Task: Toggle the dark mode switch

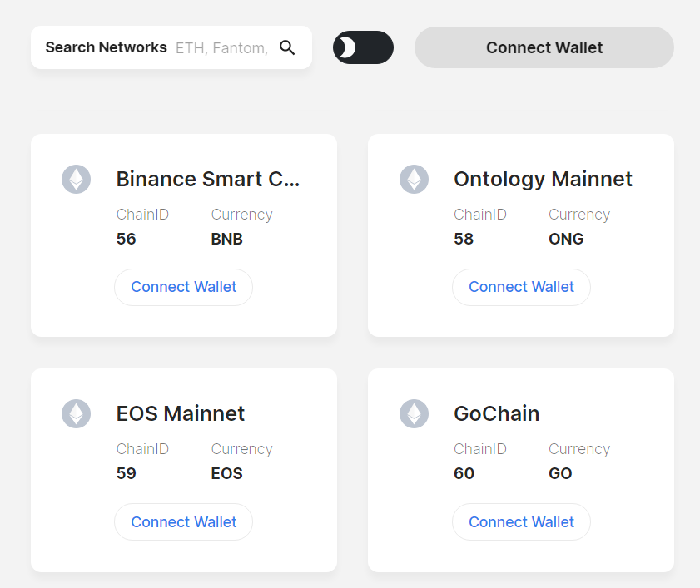Action: [x=363, y=47]
